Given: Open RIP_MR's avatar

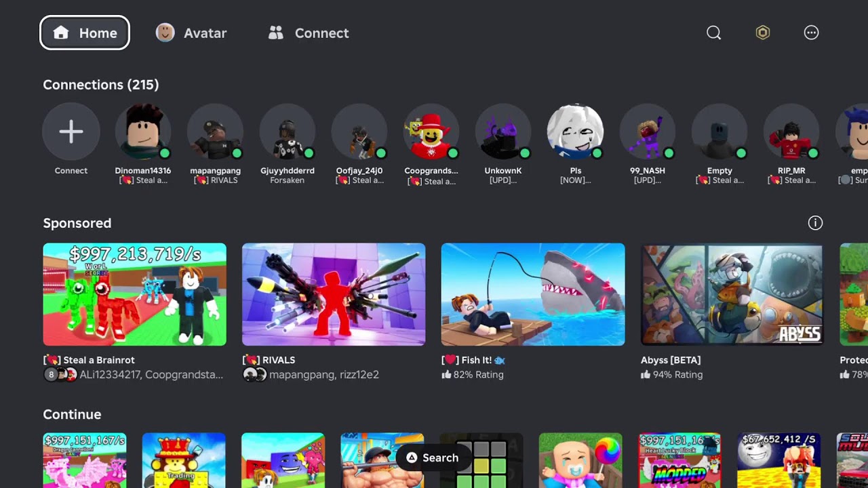Looking at the screenshot, I should [x=791, y=131].
